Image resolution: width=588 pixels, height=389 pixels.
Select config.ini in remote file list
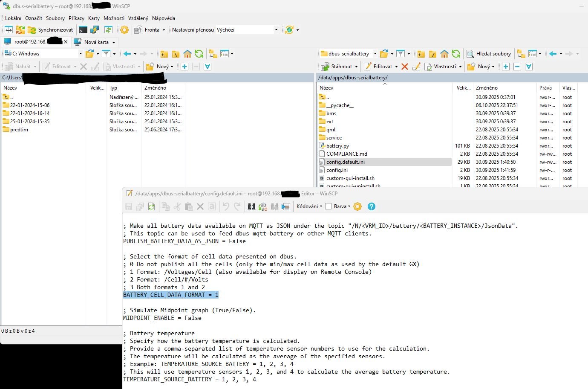(337, 170)
